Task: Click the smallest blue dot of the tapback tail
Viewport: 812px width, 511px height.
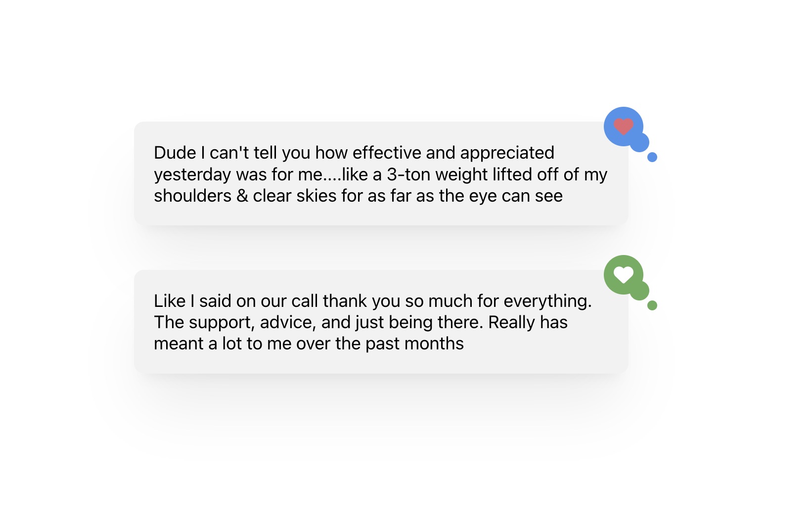Action: [x=652, y=157]
